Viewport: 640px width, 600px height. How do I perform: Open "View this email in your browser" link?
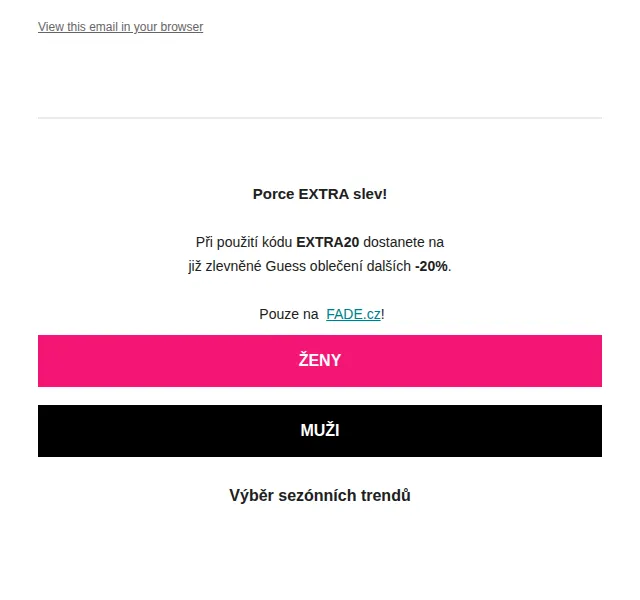coord(120,27)
